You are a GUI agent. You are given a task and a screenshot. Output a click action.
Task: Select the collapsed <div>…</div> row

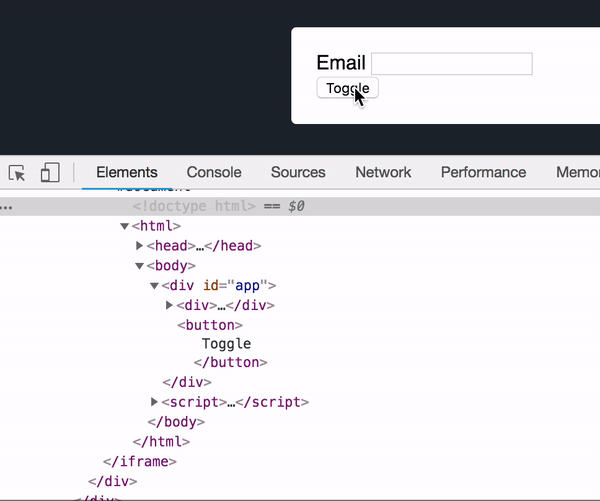[225, 305]
